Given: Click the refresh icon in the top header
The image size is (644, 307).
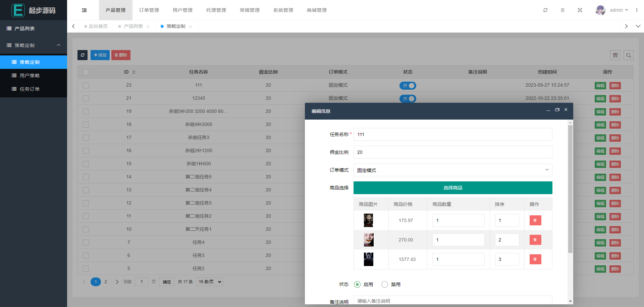Looking at the screenshot, I should click(545, 10).
